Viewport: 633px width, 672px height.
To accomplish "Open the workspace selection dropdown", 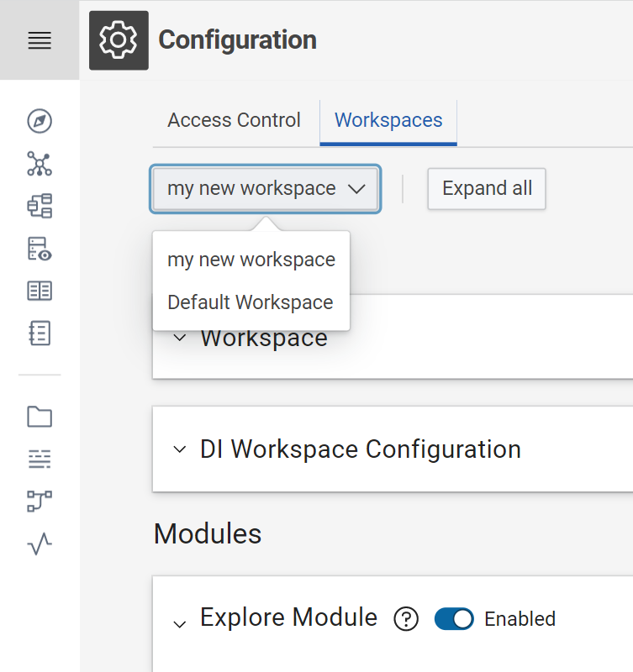I will [265, 188].
